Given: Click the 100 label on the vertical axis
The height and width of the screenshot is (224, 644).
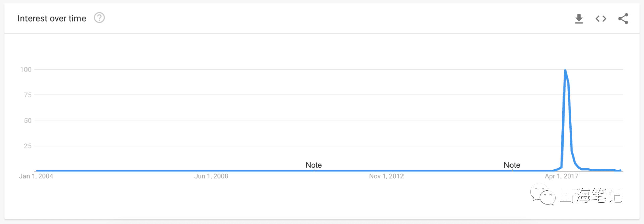Looking at the screenshot, I should (26, 70).
